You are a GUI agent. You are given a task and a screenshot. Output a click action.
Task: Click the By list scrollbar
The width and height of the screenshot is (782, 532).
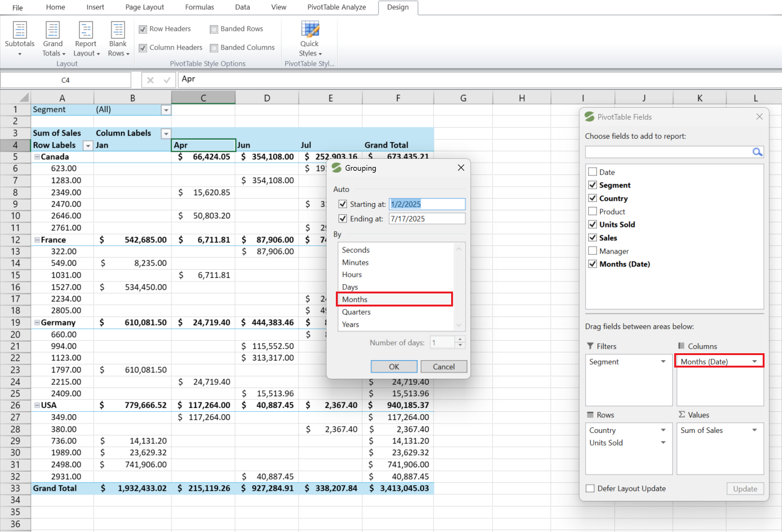(459, 287)
